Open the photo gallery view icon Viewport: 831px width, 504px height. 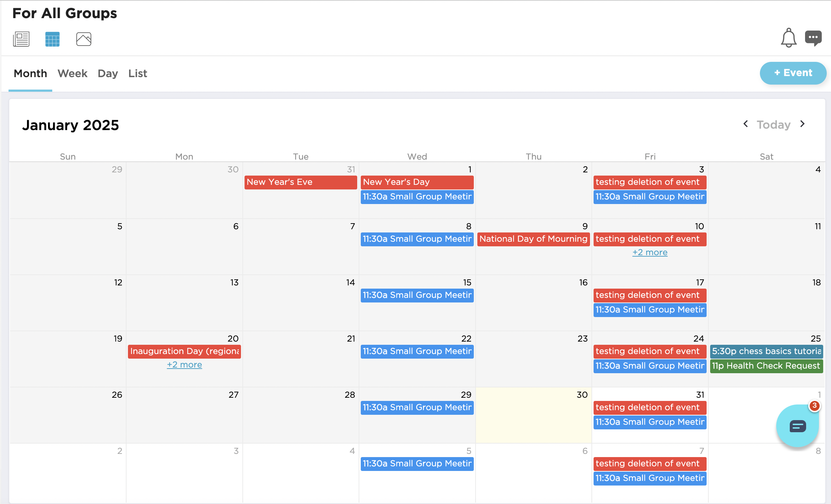point(84,39)
